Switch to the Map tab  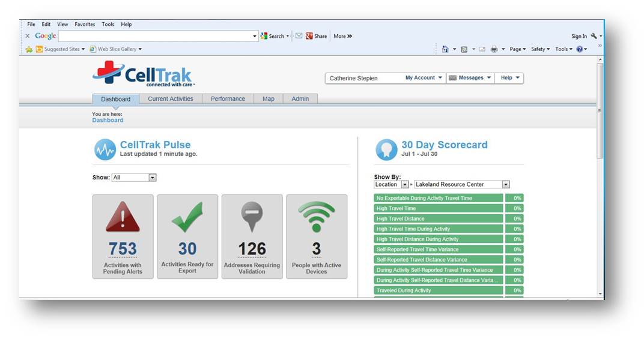pos(268,99)
